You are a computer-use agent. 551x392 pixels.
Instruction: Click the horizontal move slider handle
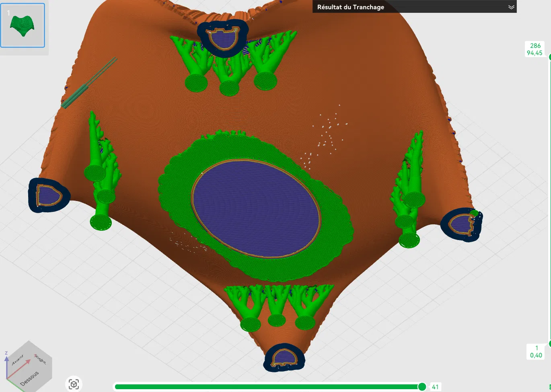pyautogui.click(x=422, y=387)
